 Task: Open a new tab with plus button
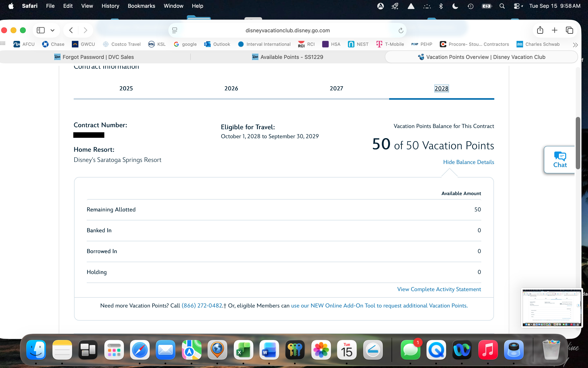(555, 30)
